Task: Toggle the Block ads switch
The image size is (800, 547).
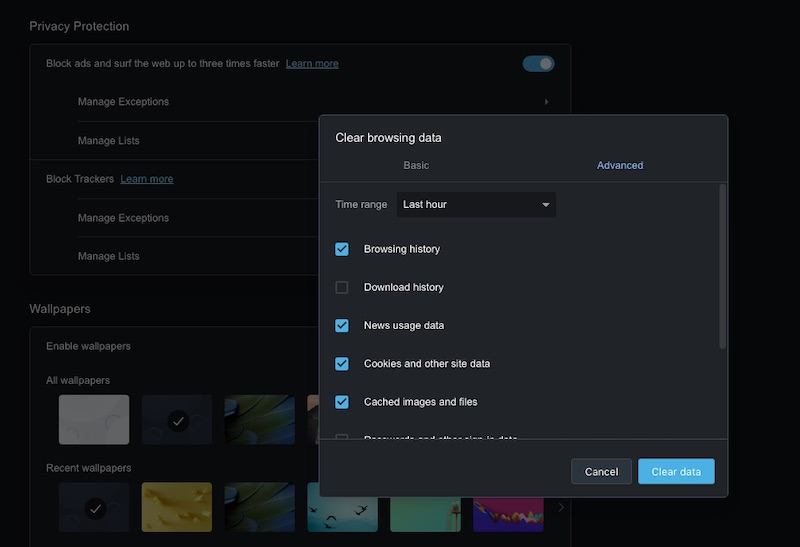Action: [x=538, y=64]
